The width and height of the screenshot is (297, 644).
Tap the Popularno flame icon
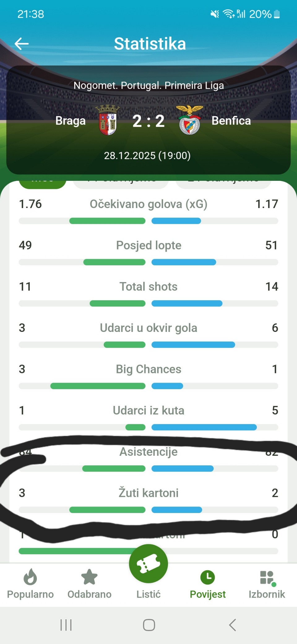tap(30, 577)
